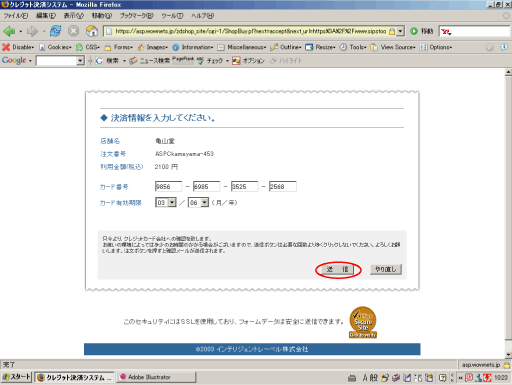Open the Google toolbar search box dropdown
Screen dimensions: 512x385
tap(80, 61)
